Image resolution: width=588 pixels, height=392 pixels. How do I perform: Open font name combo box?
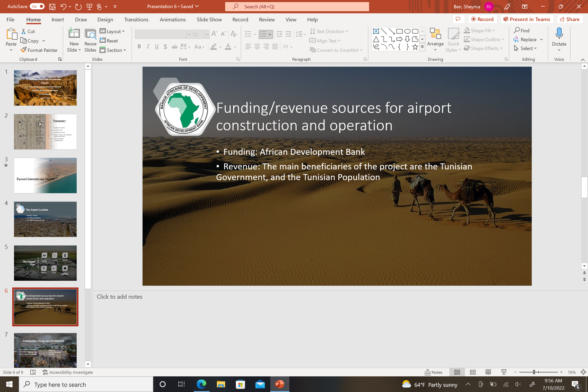[163, 34]
